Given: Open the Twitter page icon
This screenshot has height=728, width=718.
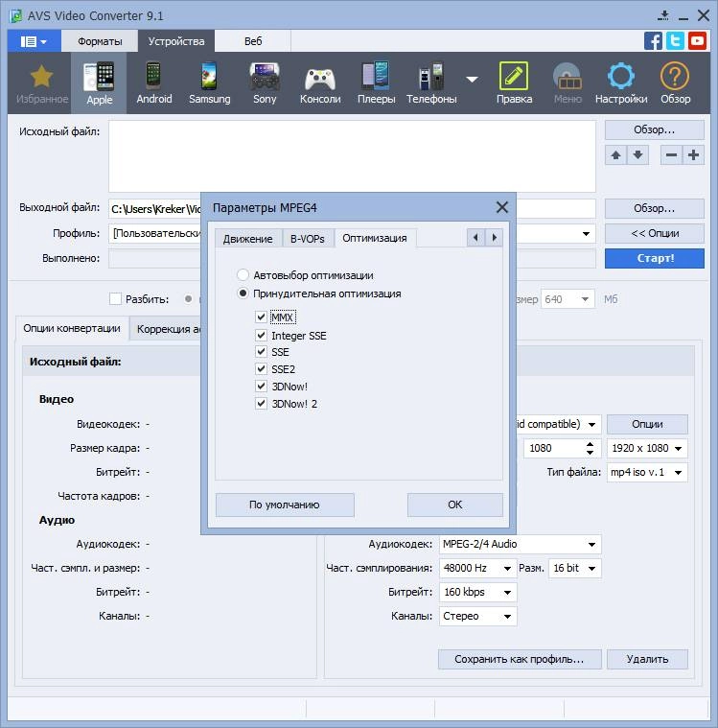Looking at the screenshot, I should click(x=675, y=41).
